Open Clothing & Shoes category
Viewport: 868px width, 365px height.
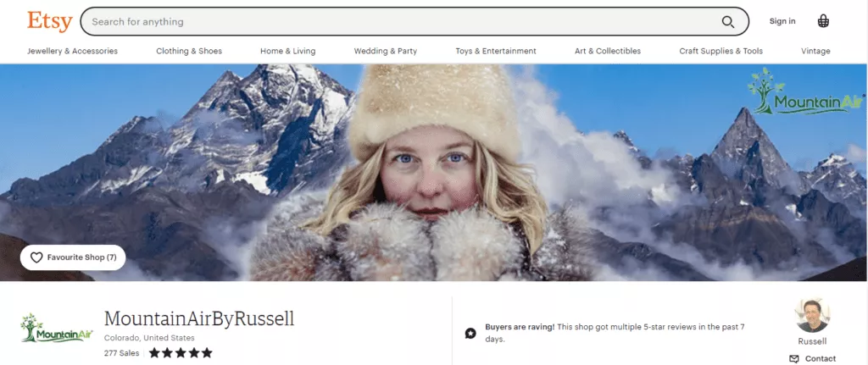coord(189,51)
